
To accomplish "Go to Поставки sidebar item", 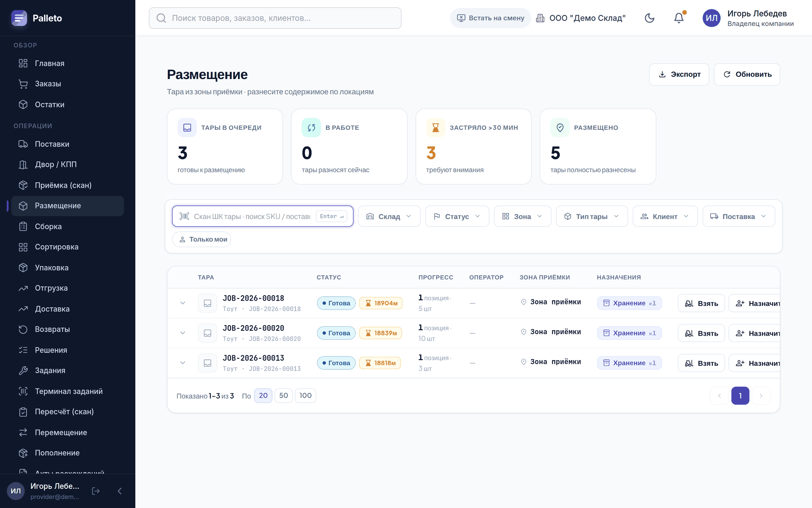I will click(68, 144).
